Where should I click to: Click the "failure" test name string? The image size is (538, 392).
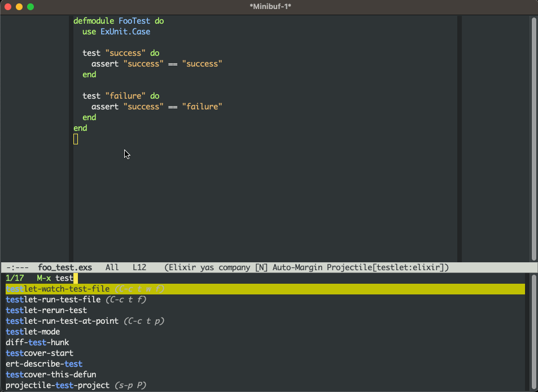pyautogui.click(x=125, y=95)
